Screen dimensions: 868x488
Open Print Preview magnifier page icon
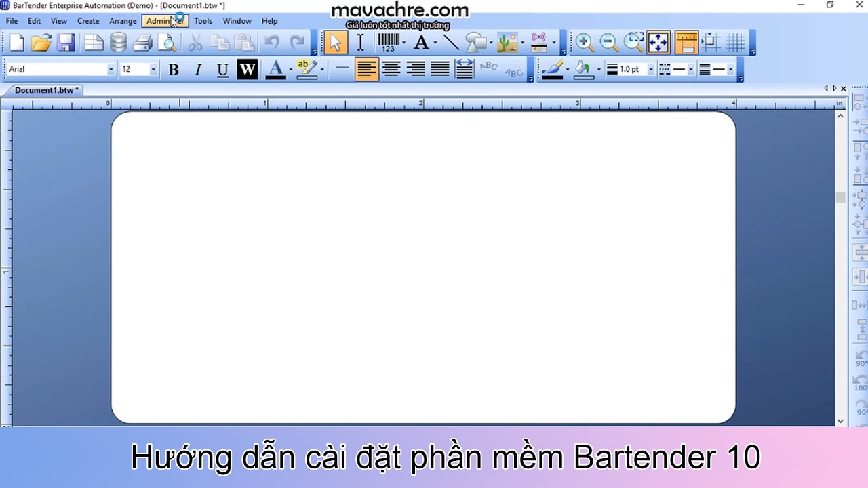pyautogui.click(x=167, y=43)
